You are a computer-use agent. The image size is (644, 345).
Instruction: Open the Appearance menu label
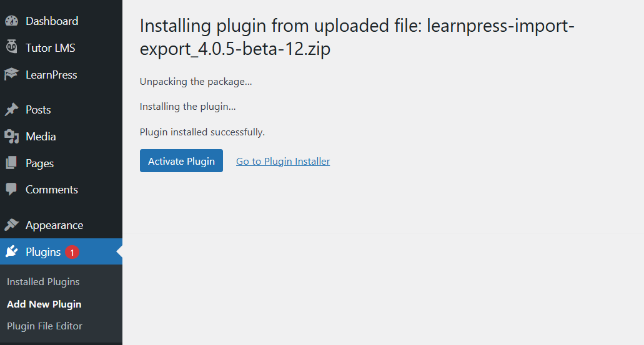(54, 225)
